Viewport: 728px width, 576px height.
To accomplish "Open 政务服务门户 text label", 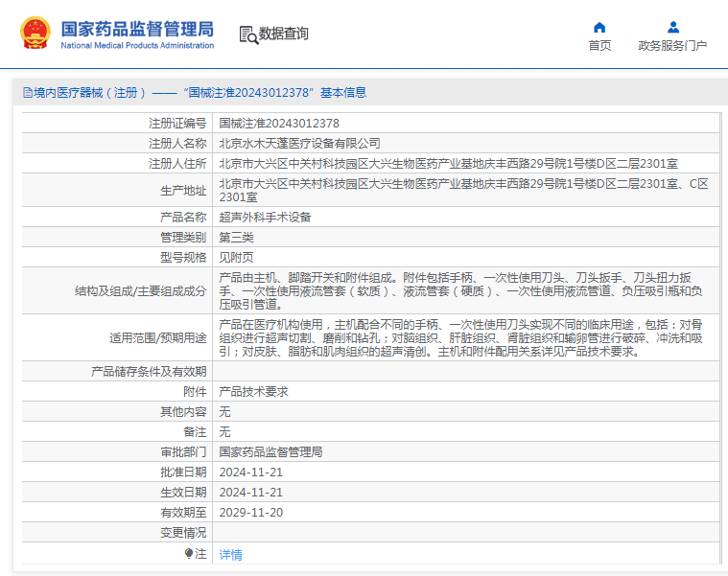I will tap(672, 46).
